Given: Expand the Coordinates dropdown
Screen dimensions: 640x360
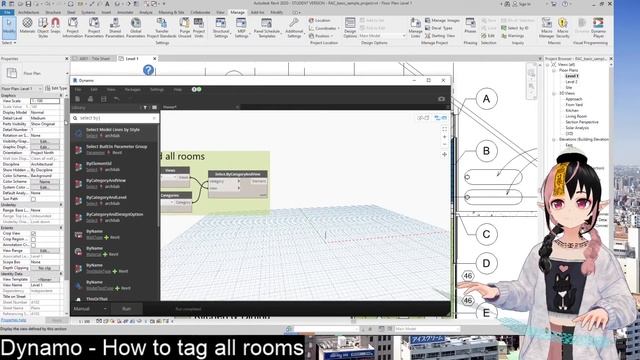Looking at the screenshot, I should click(323, 28).
